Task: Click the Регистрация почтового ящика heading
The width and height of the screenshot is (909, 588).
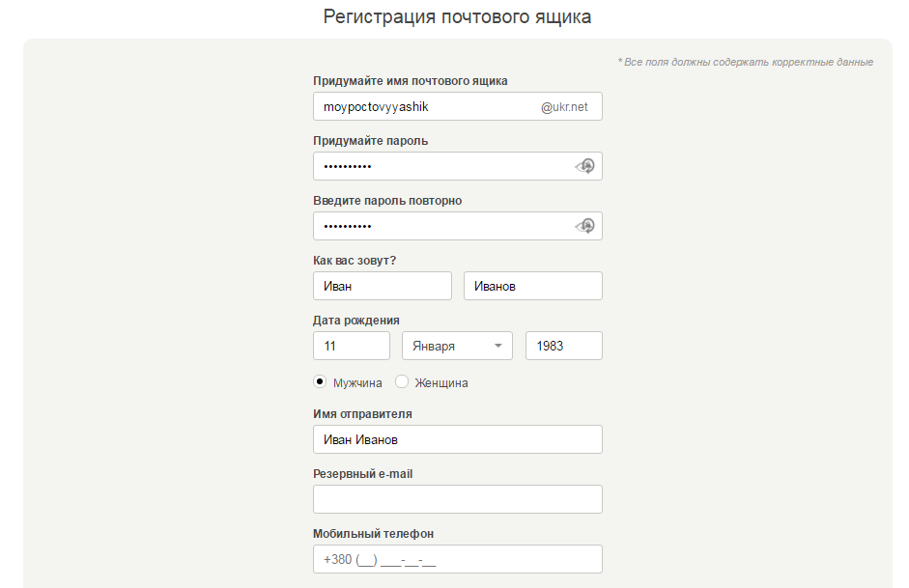Action: click(x=457, y=16)
